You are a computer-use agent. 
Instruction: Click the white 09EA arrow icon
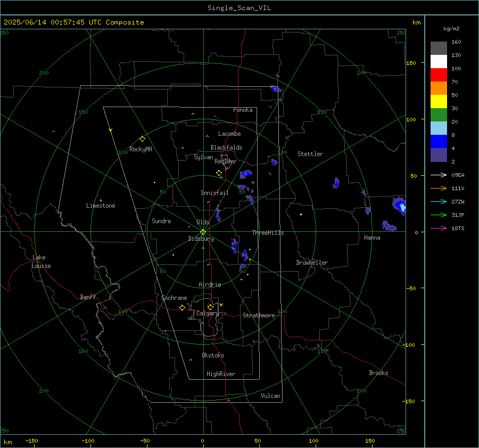[x=439, y=175]
